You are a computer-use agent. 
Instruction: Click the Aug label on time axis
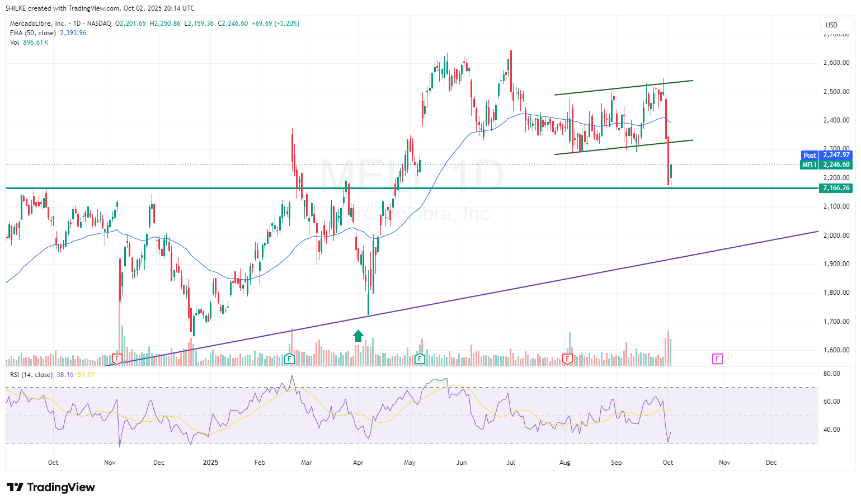pos(565,463)
